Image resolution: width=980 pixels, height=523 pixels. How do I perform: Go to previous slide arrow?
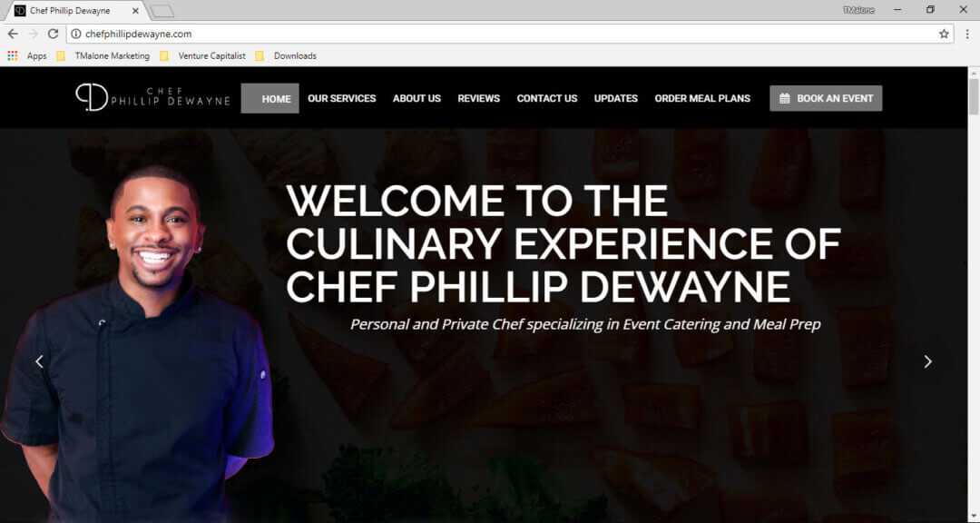coord(39,361)
